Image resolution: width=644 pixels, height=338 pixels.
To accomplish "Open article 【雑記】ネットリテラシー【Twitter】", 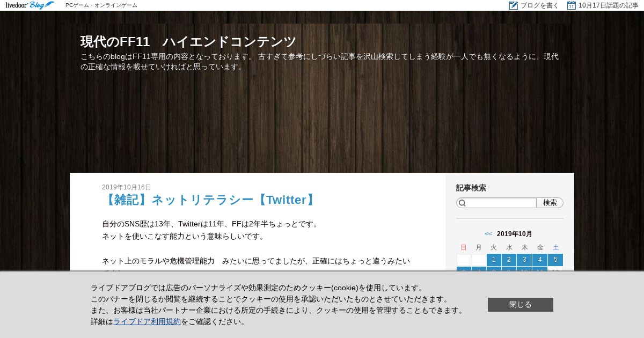I will coord(209,200).
